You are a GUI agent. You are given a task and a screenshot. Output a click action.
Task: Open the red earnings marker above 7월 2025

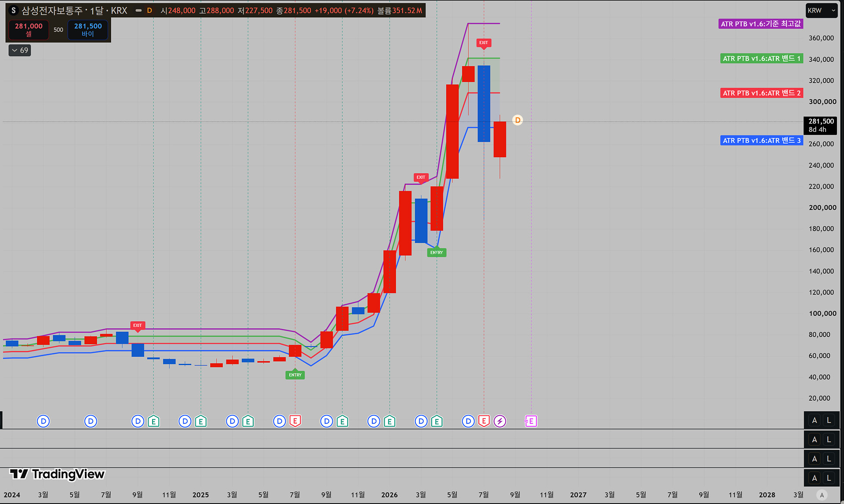(x=295, y=421)
